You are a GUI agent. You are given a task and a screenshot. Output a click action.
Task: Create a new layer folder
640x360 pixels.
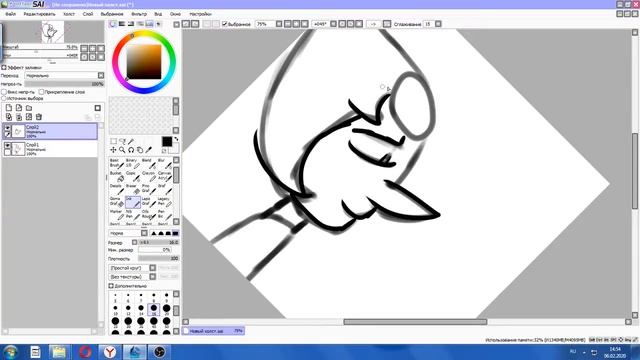tap(29, 108)
